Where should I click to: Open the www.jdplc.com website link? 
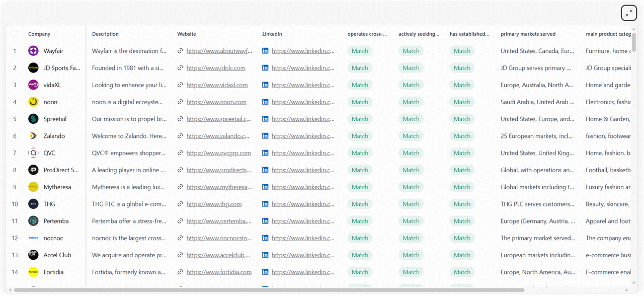(216, 68)
